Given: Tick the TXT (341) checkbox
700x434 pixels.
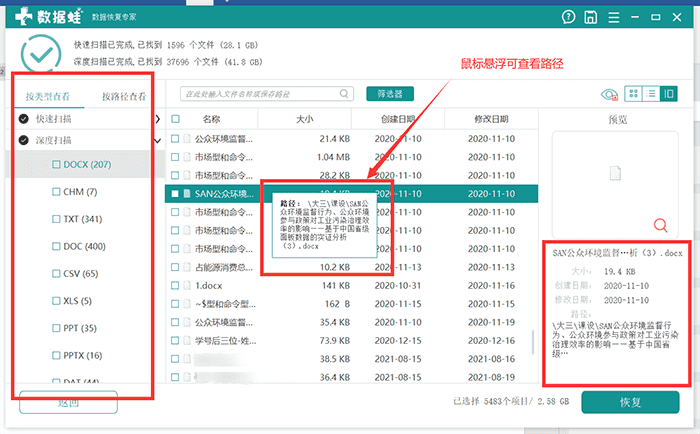Looking at the screenshot, I should pyautogui.click(x=56, y=219).
